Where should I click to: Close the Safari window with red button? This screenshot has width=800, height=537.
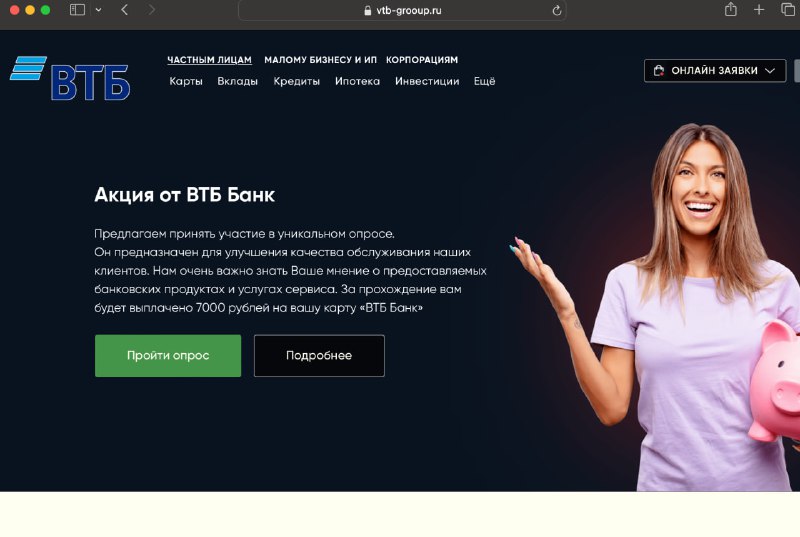pos(14,10)
